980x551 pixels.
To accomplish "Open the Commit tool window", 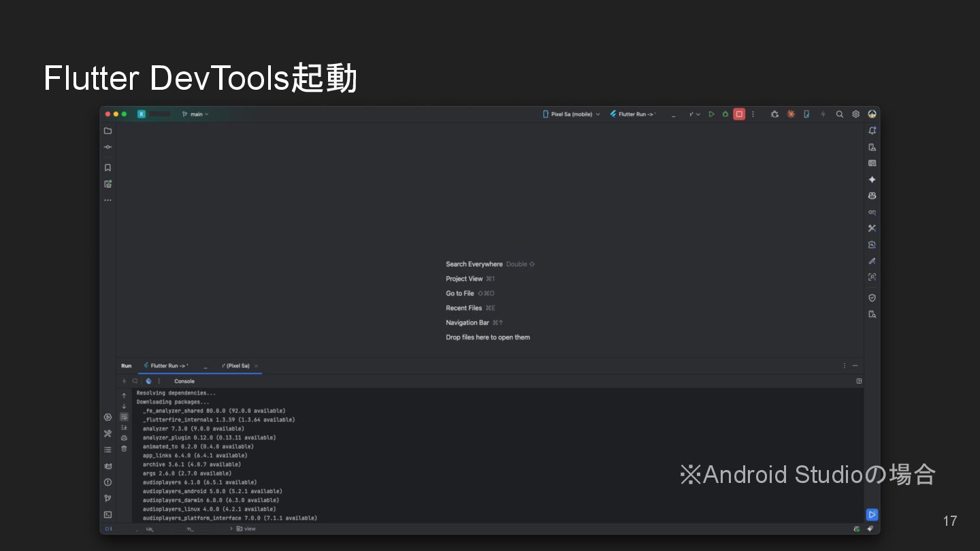I will point(108,147).
